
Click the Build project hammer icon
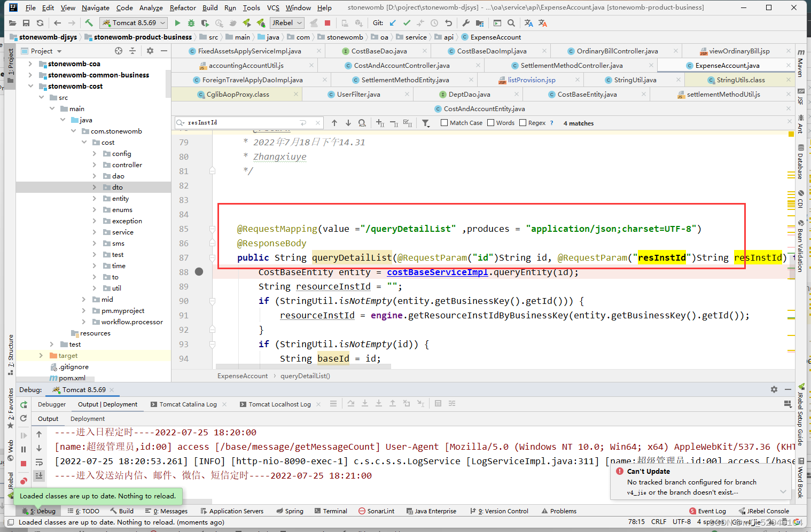point(89,23)
